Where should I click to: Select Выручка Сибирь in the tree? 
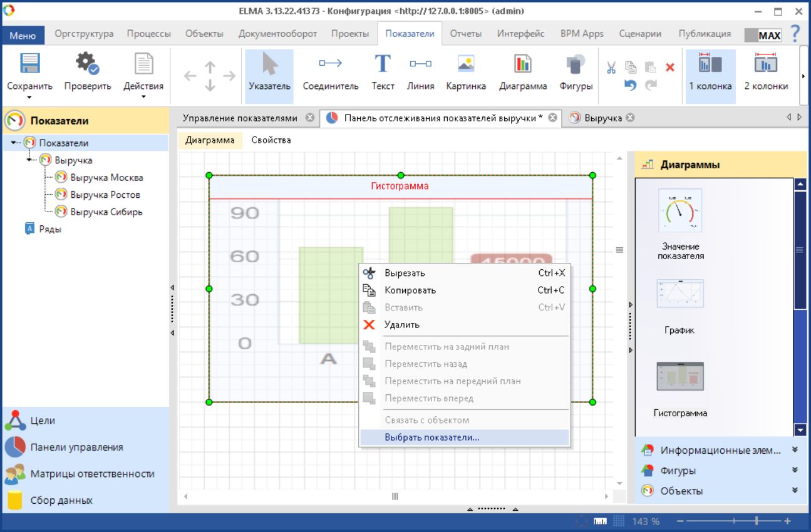(106, 212)
